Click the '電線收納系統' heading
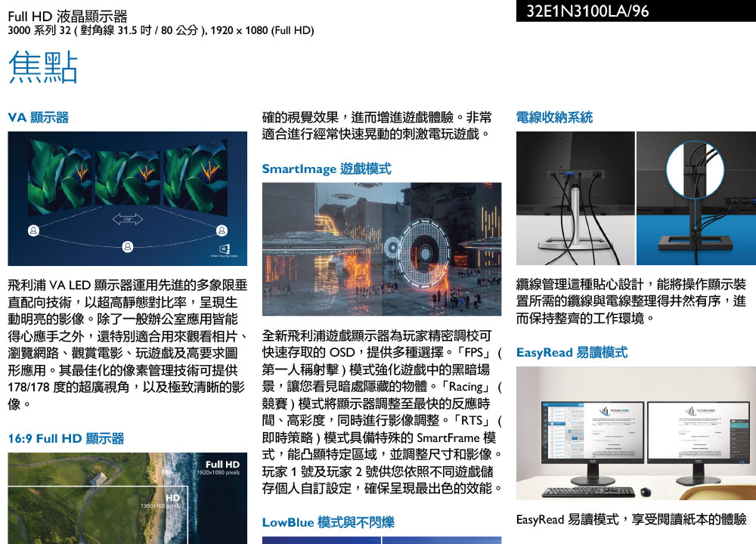 [554, 117]
